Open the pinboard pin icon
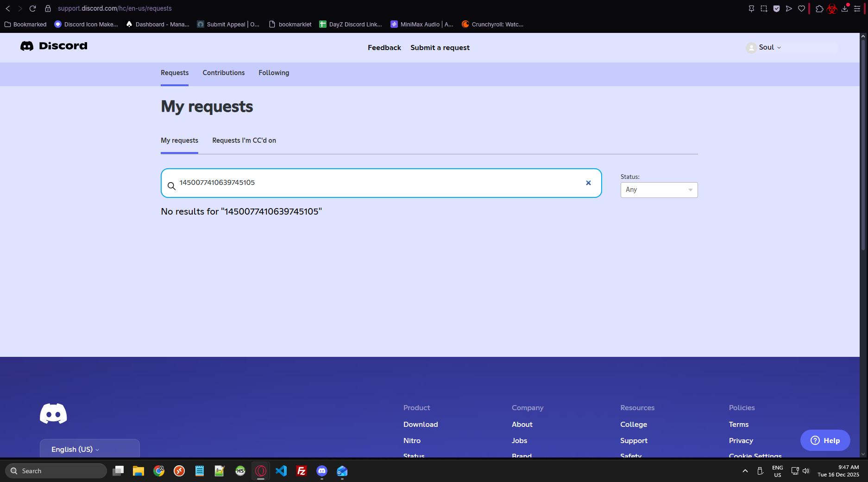The width and height of the screenshot is (868, 482). 751,8
